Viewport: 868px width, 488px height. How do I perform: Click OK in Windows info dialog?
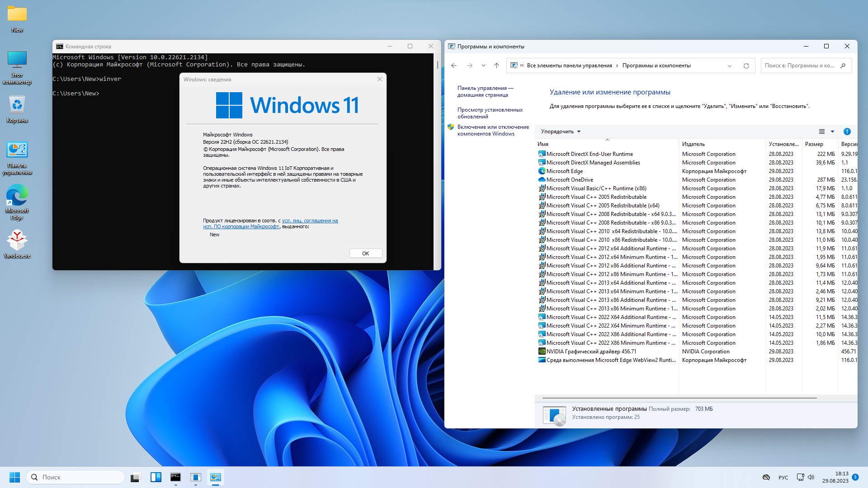[365, 253]
